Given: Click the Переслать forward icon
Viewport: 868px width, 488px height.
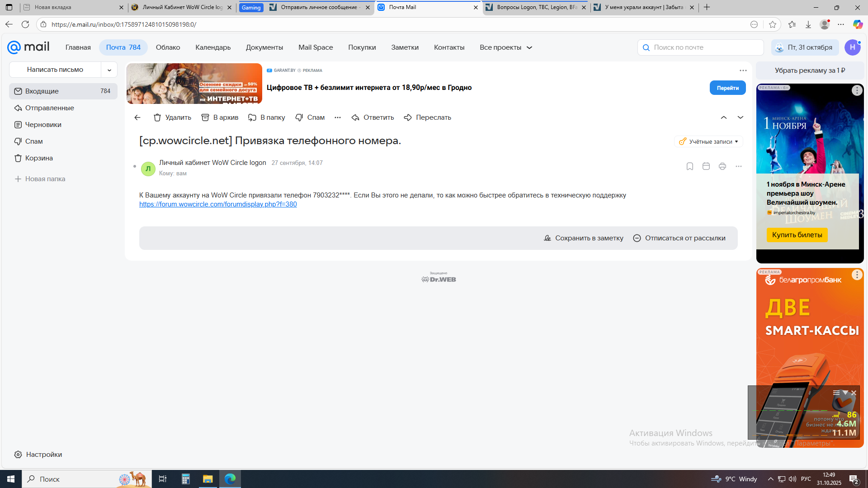Looking at the screenshot, I should [x=408, y=117].
